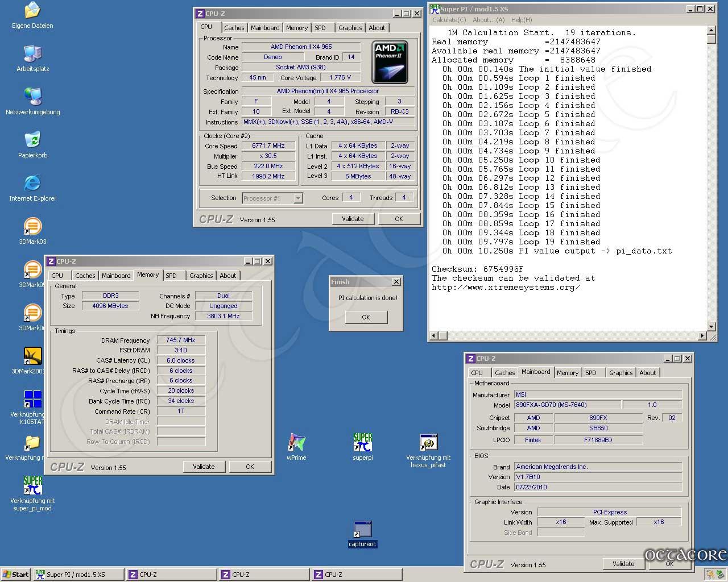Click the system tray icons area
This screenshot has width=728, height=582.
(714, 575)
